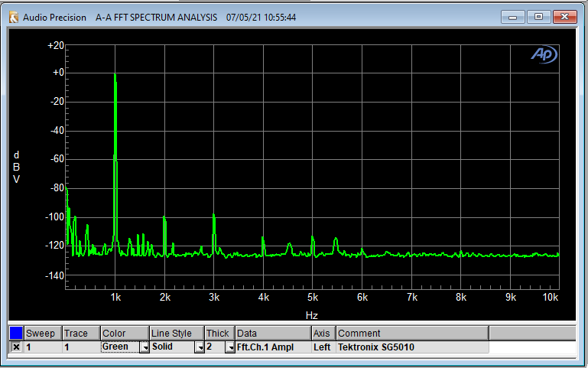This screenshot has width=588, height=368.
Task: Click the blue legend color square
Action: pyautogui.click(x=16, y=333)
